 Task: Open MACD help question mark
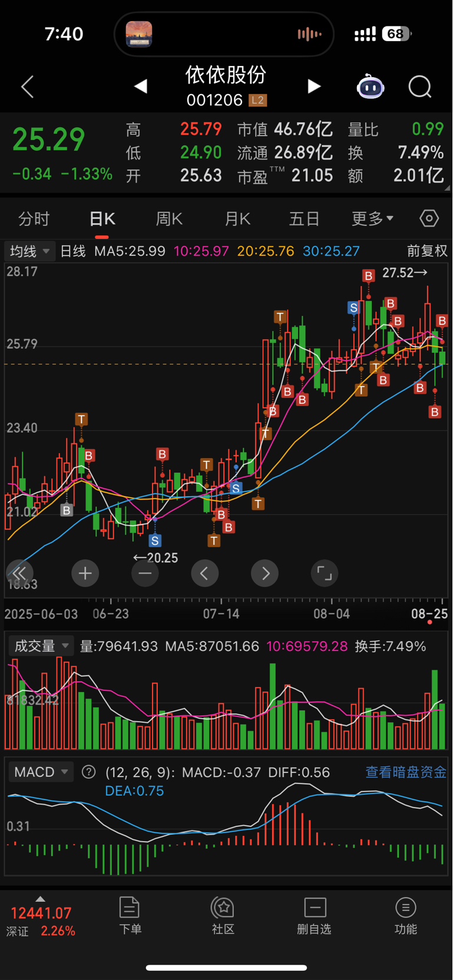[88, 772]
